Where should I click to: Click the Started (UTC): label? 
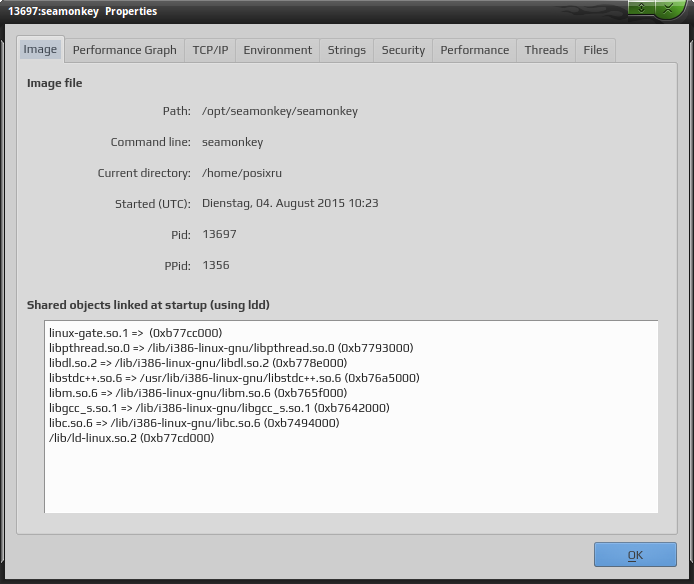point(153,204)
